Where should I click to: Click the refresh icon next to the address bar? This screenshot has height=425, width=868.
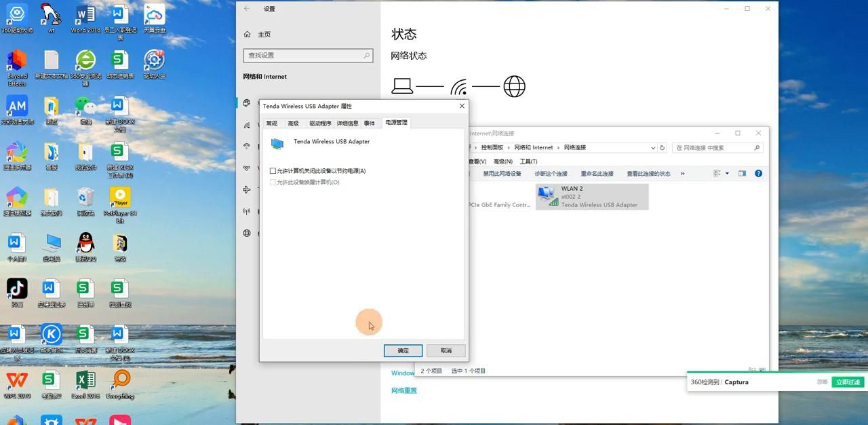[x=661, y=147]
